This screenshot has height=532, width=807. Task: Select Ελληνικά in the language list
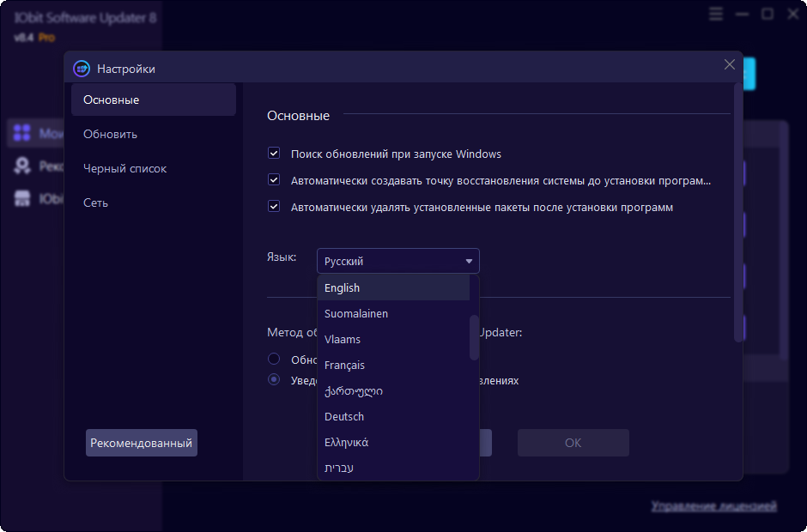tap(394, 442)
